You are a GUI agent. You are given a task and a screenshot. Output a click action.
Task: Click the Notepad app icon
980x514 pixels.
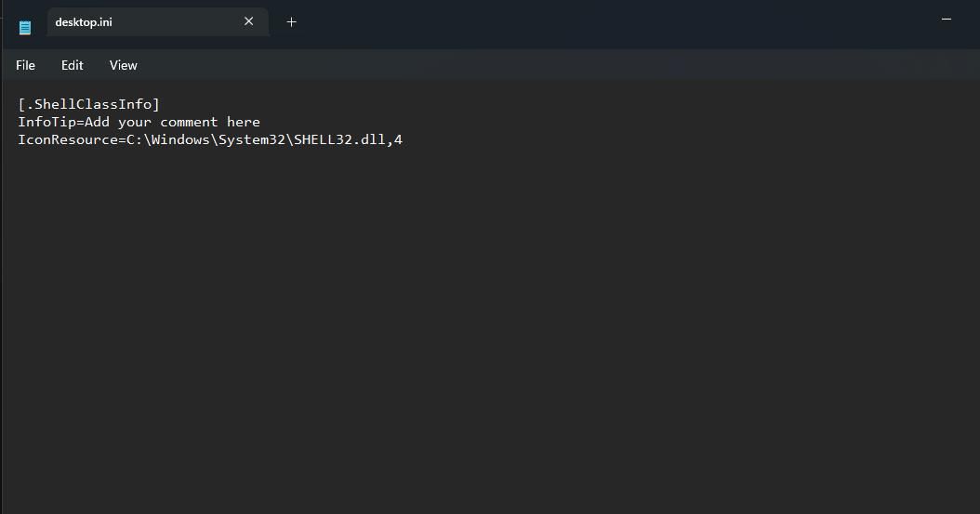pyautogui.click(x=25, y=27)
